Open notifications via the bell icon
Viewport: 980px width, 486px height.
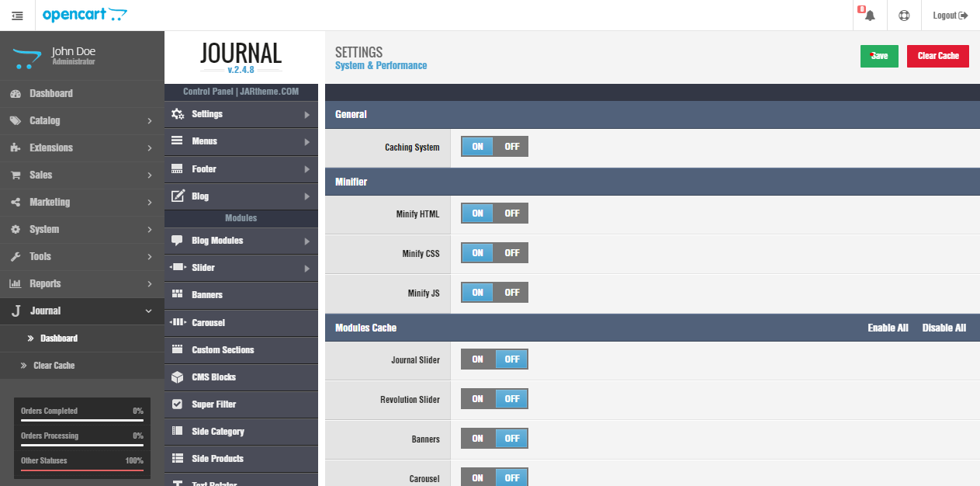pyautogui.click(x=870, y=16)
